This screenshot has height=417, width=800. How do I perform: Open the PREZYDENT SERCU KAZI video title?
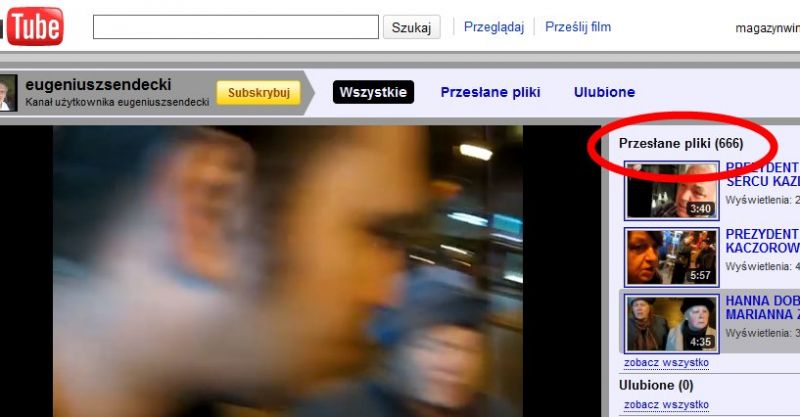(762, 175)
